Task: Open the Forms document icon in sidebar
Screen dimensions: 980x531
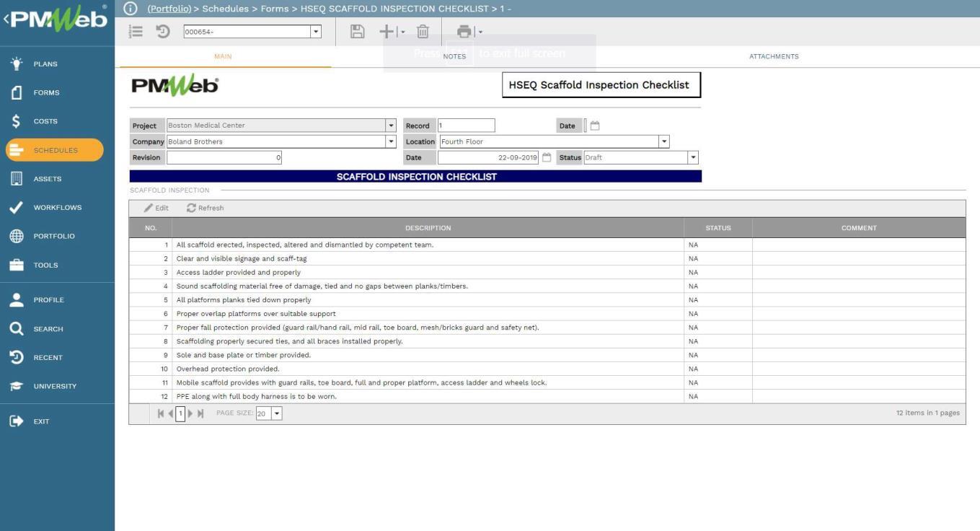Action: point(17,92)
